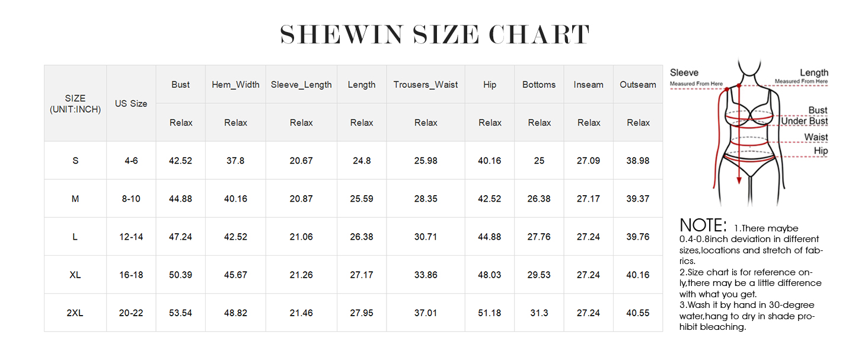Click the Hip label beside the figure
Image resolution: width=868 pixels, height=356 pixels.
[x=821, y=151]
